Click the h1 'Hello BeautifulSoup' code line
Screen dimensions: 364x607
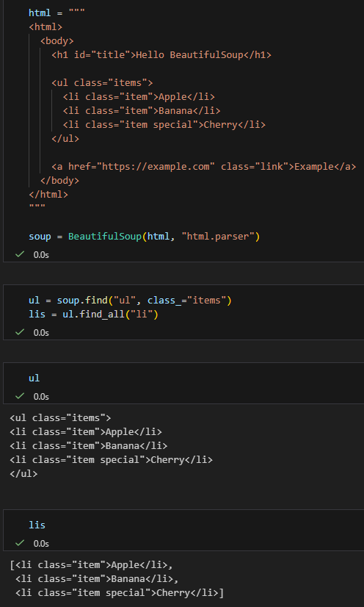(x=161, y=55)
